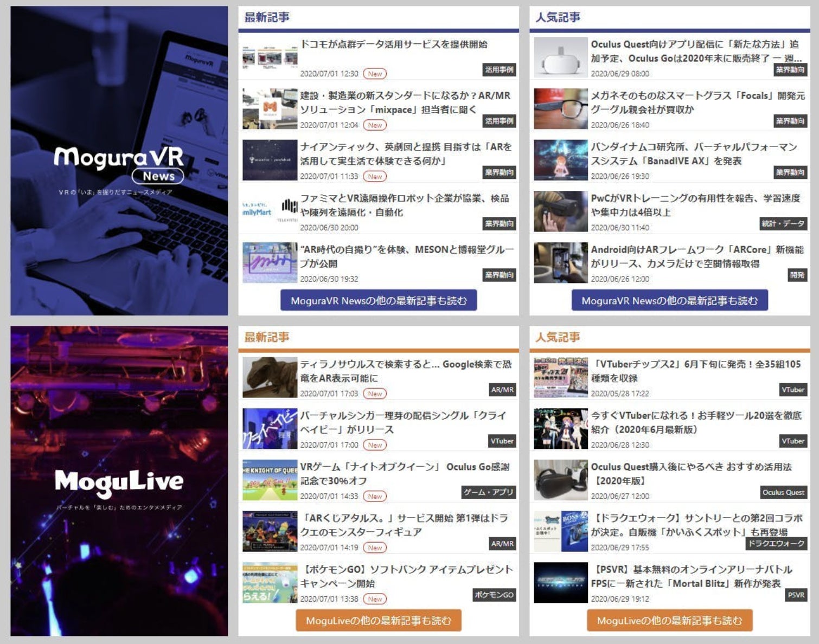Viewport: 819px width, 644px height.
Task: Click the Tyrannosaurus AR article thumbnail
Action: (x=270, y=377)
